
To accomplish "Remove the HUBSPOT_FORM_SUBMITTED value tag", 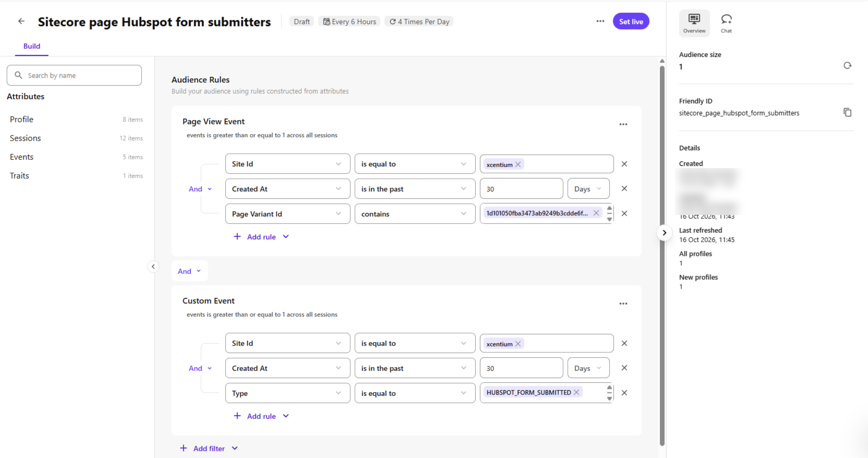I will (x=577, y=392).
